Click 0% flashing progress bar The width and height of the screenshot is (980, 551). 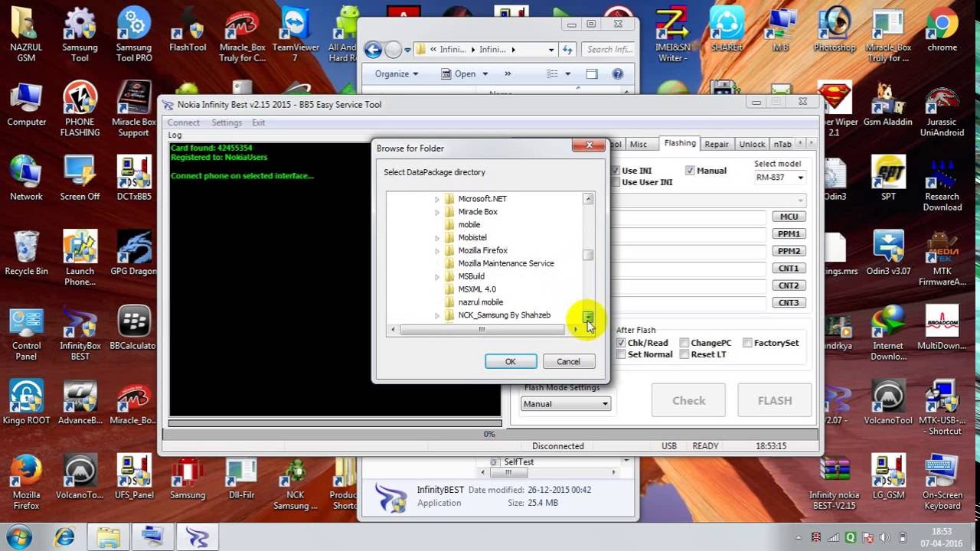click(488, 434)
